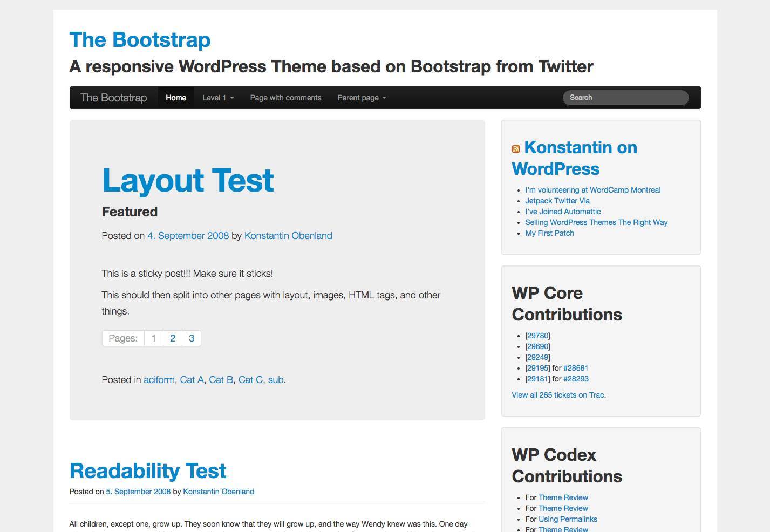This screenshot has height=532, width=770.
Task: Click the sticky post sentence 'Make sure it sticks!'
Action: click(x=233, y=274)
